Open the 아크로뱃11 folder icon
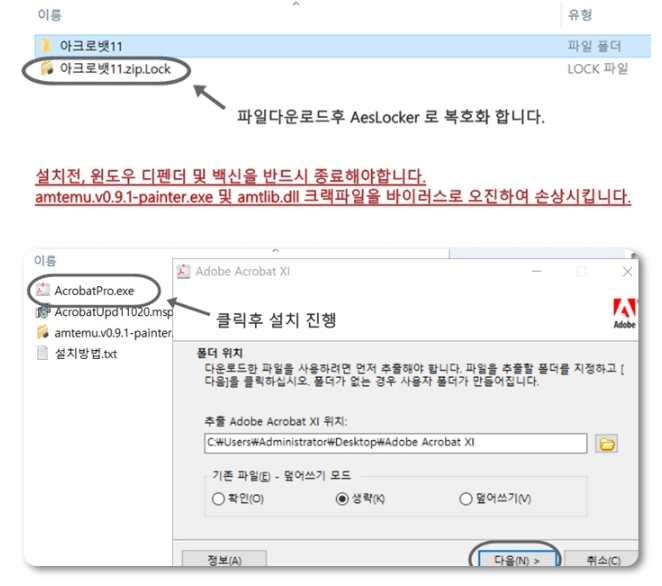The image size is (662, 586). (45, 46)
